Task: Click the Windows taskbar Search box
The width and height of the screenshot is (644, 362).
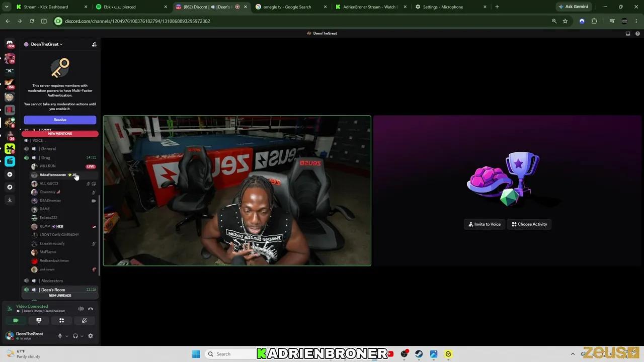Action: coord(230,354)
